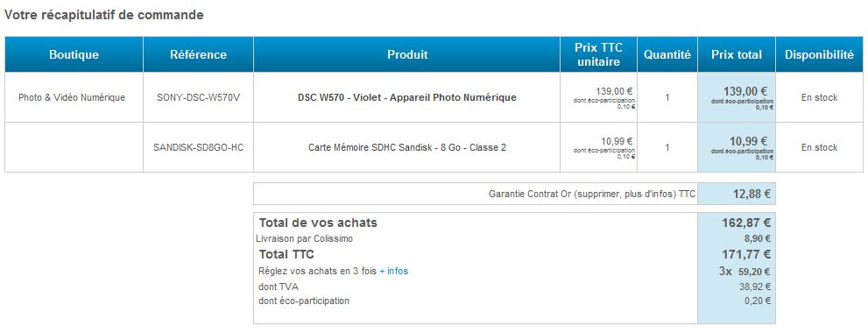Click Livraison par Colissimo line
Screen dimensions: 868x333
[x=305, y=239]
